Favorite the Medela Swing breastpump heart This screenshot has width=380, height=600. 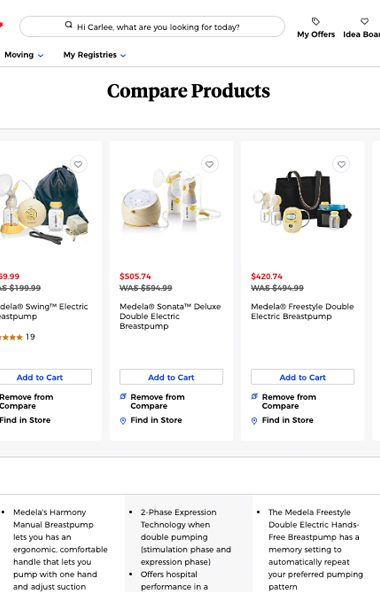click(x=78, y=164)
